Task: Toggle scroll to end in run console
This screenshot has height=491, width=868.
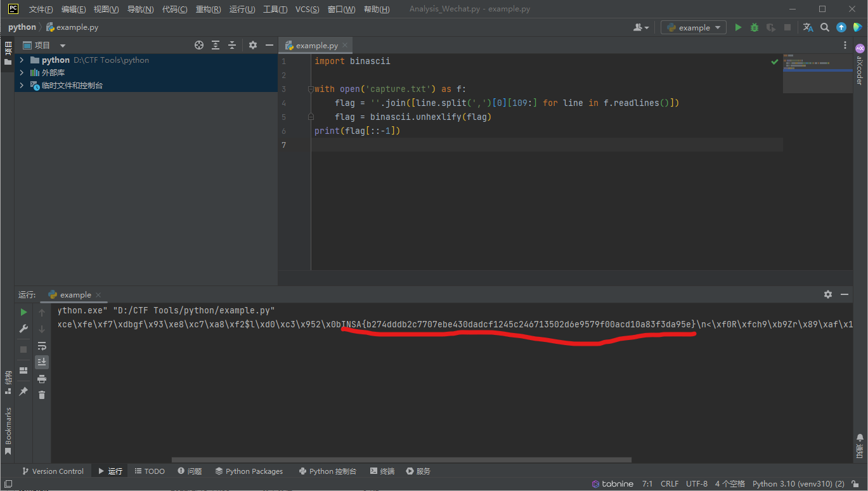Action: coord(42,362)
